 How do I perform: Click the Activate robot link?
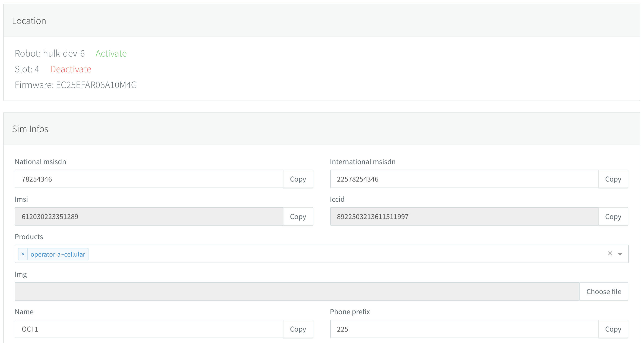tap(111, 53)
